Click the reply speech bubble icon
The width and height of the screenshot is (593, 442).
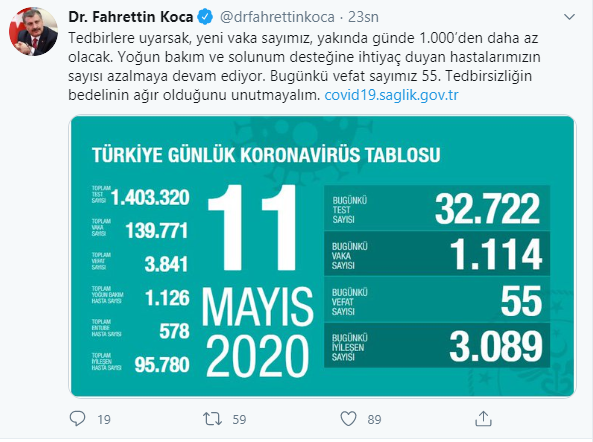coord(78,419)
